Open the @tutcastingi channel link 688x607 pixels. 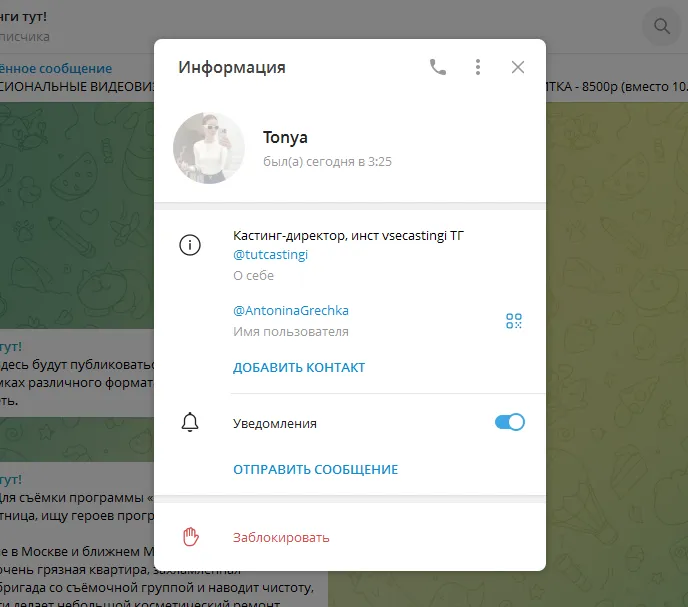(x=270, y=255)
